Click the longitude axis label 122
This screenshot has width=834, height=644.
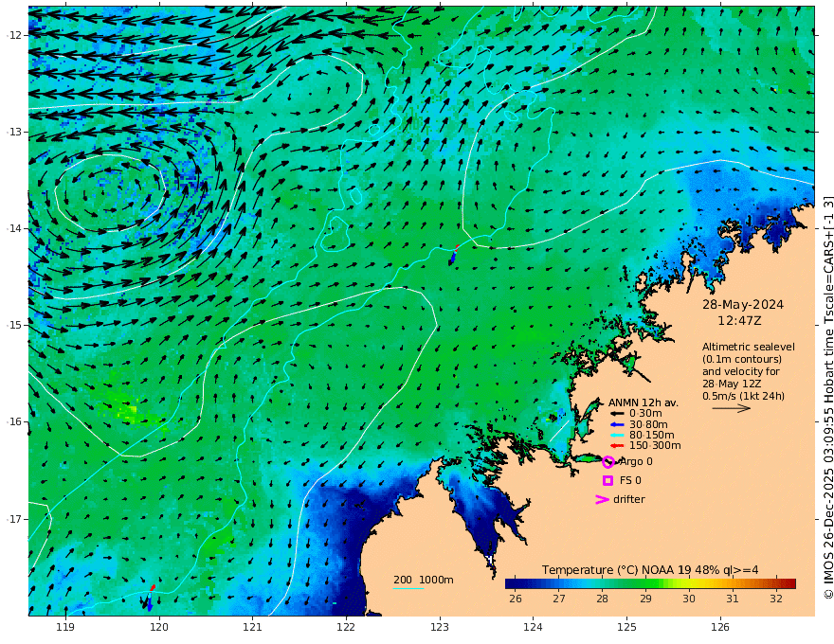click(x=346, y=628)
